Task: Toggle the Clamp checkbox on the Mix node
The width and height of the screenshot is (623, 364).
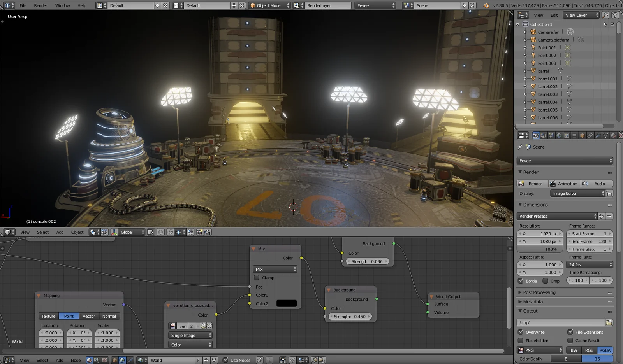Action: tap(257, 277)
